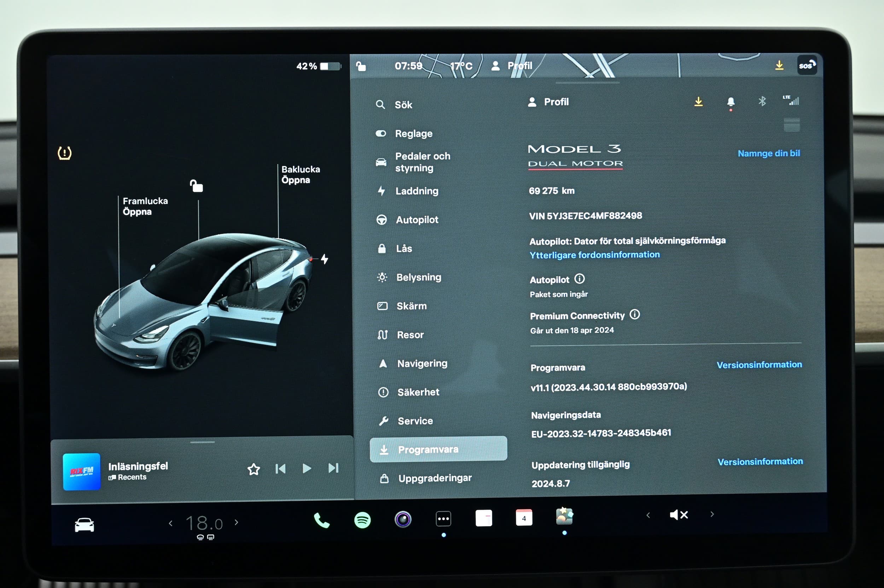This screenshot has width=884, height=588.
Task: Tap Profil in the top status bar
Action: coord(512,66)
